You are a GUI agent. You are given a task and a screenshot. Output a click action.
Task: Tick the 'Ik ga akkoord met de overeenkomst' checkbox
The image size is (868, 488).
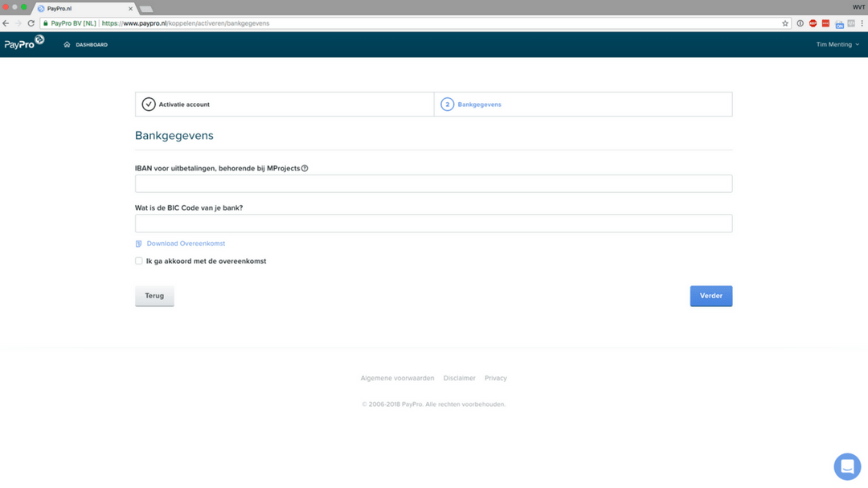pyautogui.click(x=139, y=261)
